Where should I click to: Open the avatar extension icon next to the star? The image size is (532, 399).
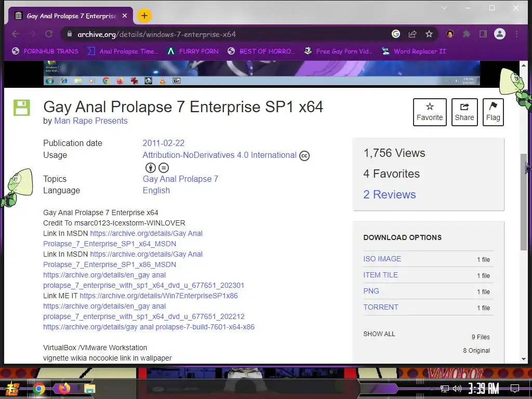450,34
